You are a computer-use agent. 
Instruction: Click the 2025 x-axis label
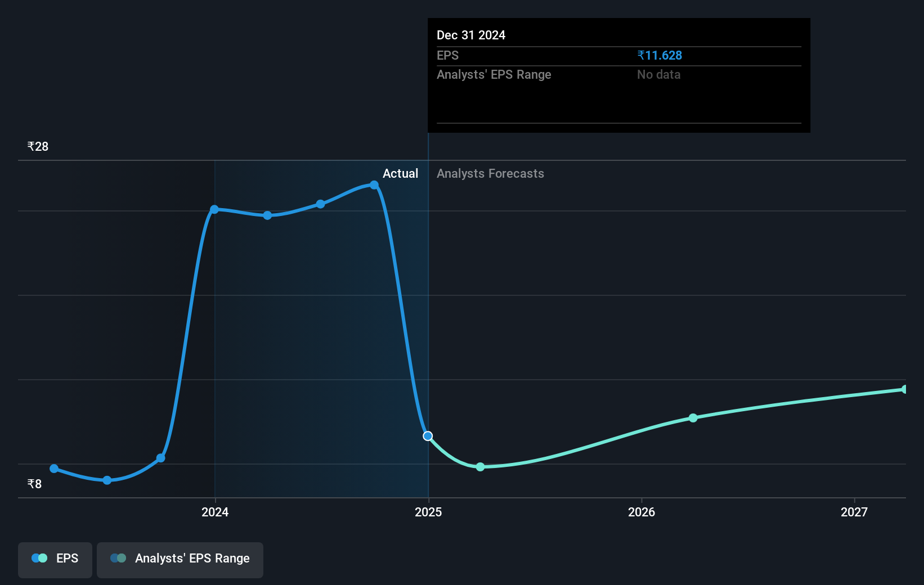(x=428, y=512)
